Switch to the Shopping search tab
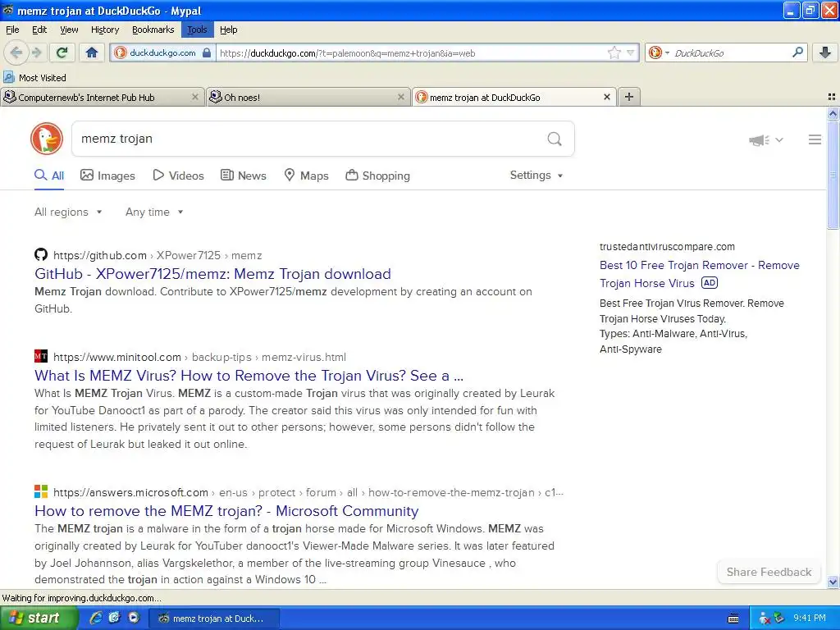This screenshot has height=630, width=840. pyautogui.click(x=377, y=176)
